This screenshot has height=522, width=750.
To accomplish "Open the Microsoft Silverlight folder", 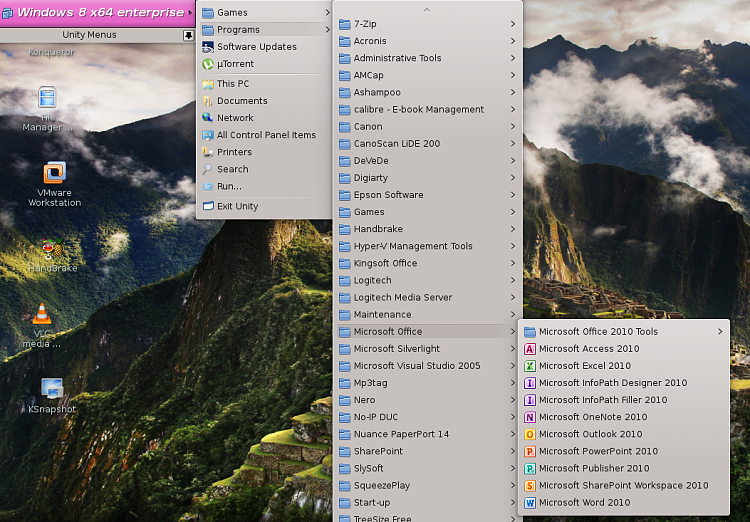I will click(x=427, y=349).
